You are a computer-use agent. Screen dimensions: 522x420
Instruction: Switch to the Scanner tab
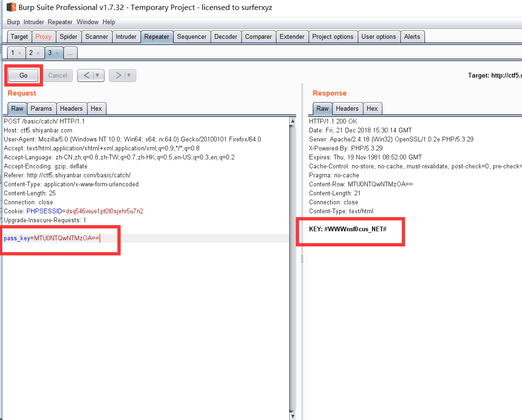(x=97, y=36)
